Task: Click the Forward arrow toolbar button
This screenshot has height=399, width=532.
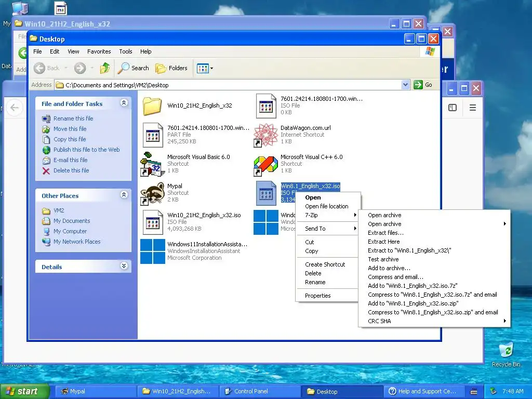Action: tap(80, 68)
